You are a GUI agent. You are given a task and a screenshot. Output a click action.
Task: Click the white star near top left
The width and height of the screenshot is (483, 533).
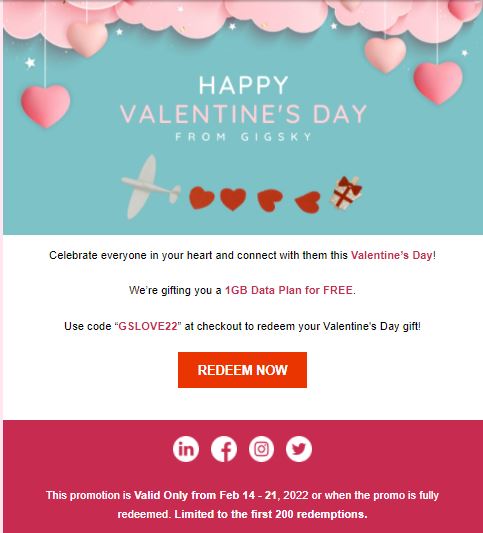click(30, 63)
